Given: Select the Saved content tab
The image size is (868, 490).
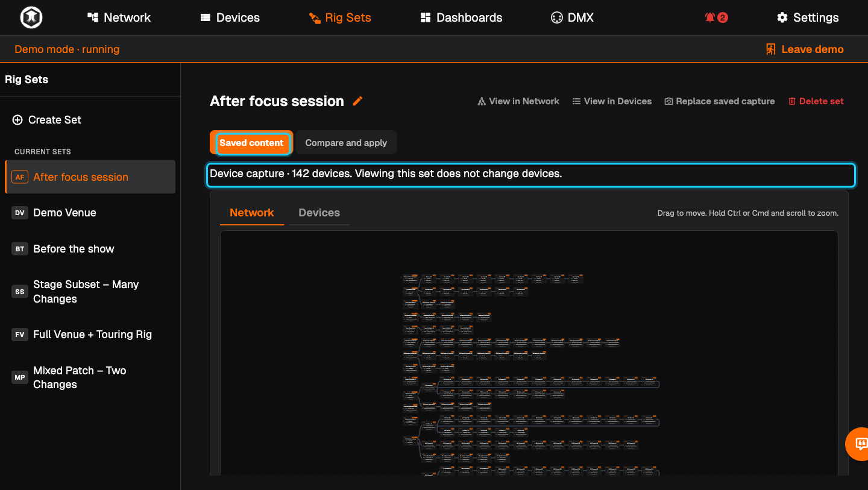Looking at the screenshot, I should click(x=251, y=143).
